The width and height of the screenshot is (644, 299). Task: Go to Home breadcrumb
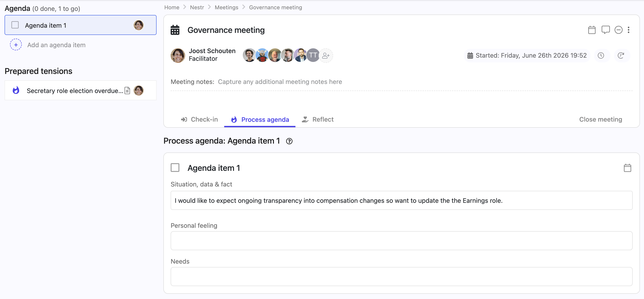tap(172, 7)
